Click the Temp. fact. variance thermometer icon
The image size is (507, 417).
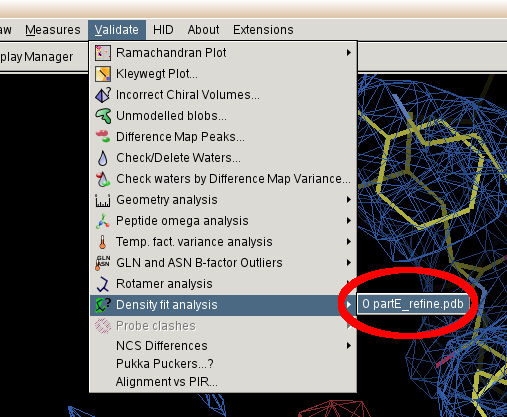pyautogui.click(x=103, y=242)
